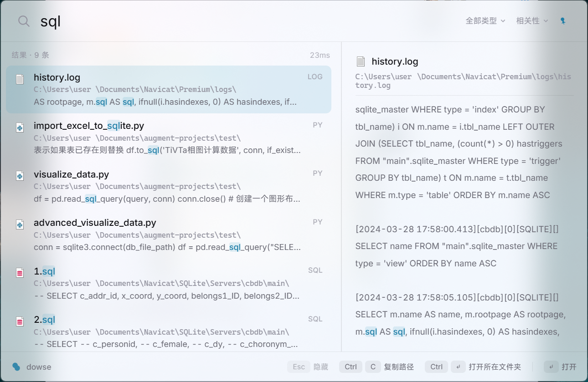The height and width of the screenshot is (382, 588).
Task: Click the 2.sql database file icon
Action: (20, 321)
